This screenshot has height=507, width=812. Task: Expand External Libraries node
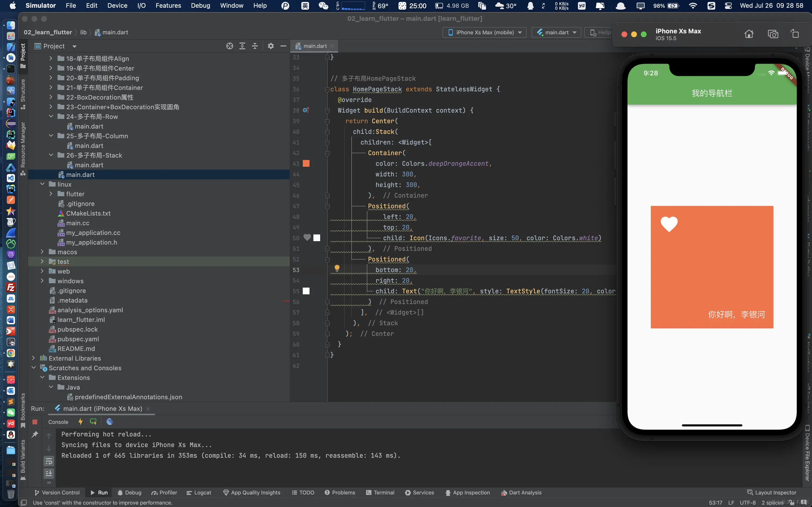tap(34, 358)
